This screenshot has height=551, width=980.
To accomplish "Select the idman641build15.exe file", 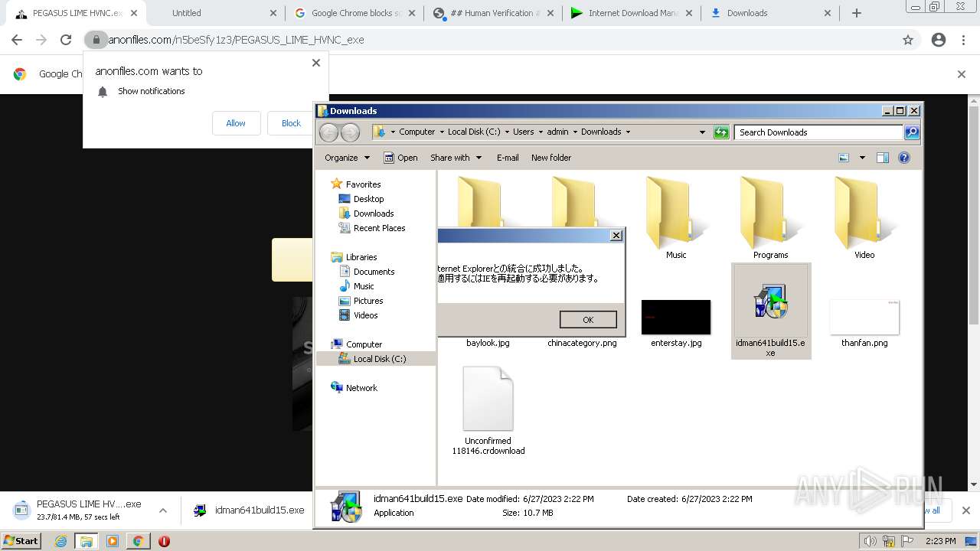I will click(x=770, y=311).
